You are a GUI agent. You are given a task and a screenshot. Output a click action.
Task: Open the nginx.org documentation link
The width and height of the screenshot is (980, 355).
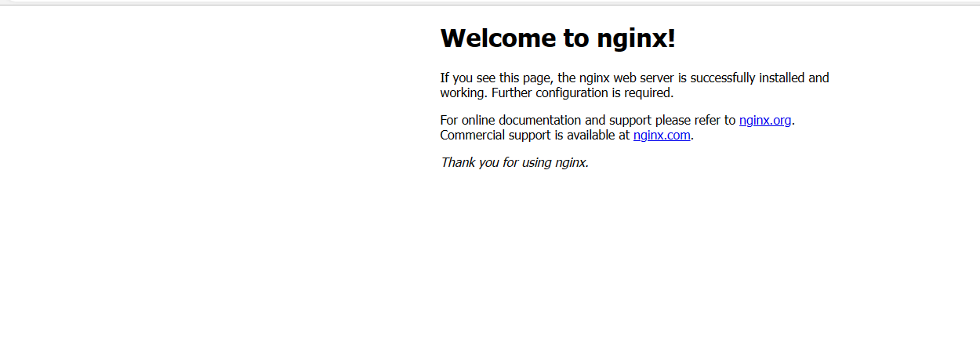click(x=765, y=121)
